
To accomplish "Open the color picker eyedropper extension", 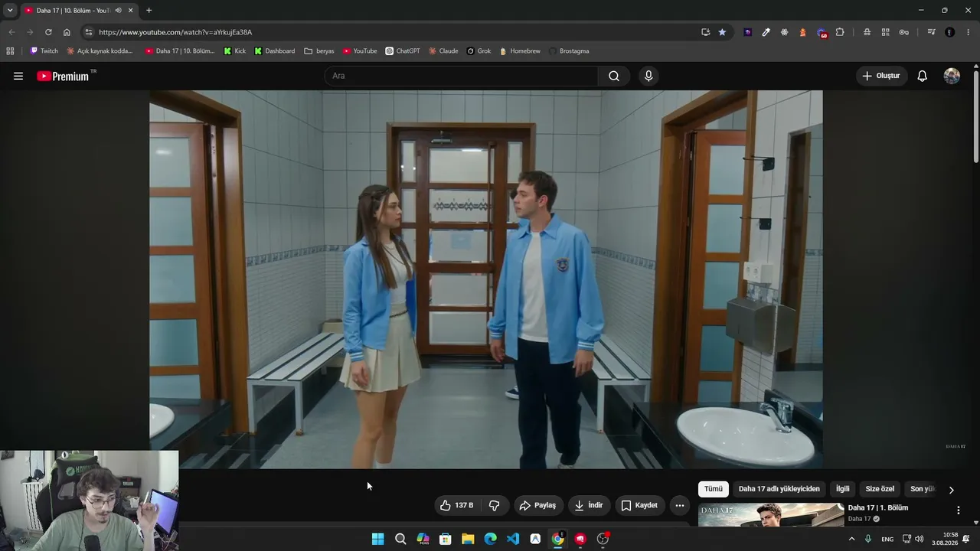I will coord(766,32).
